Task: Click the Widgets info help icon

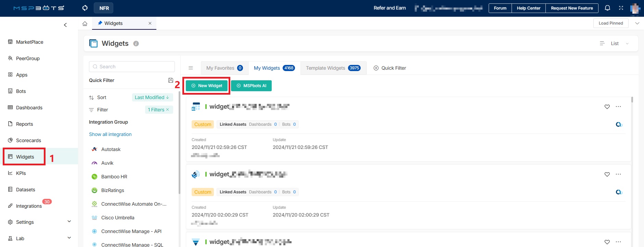Action: coord(136,44)
